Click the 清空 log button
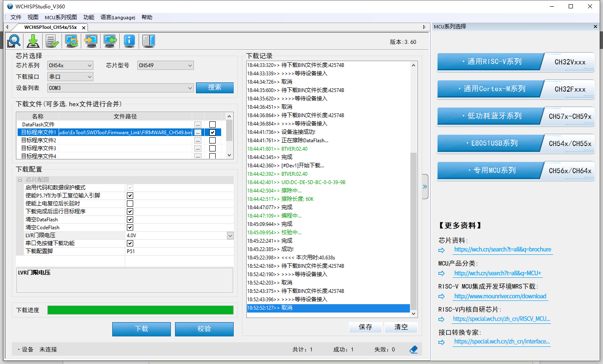Viewport: 603px width, 364px height. pyautogui.click(x=401, y=327)
